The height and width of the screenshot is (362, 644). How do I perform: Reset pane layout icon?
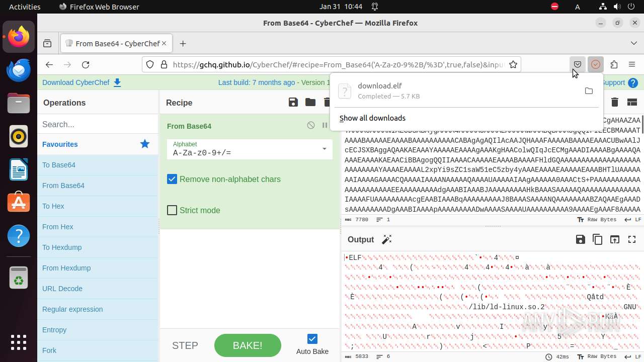click(632, 103)
